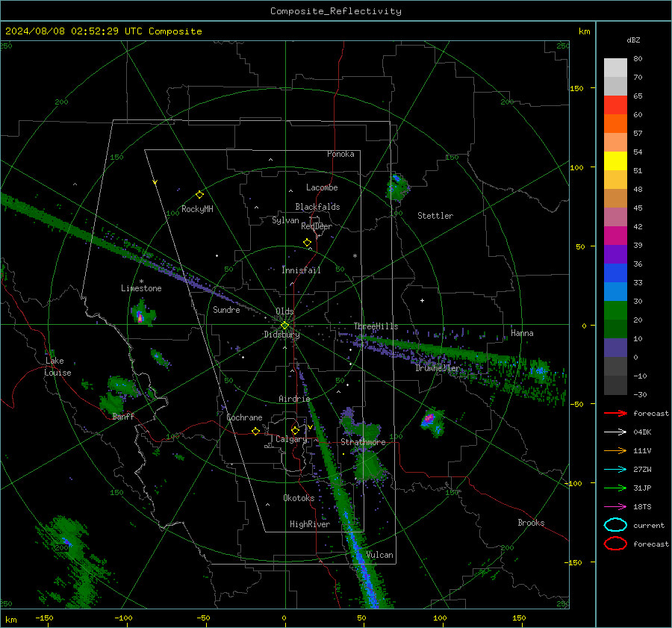Click the Cochrane city label
This screenshot has height=628, width=672.
pos(244,417)
